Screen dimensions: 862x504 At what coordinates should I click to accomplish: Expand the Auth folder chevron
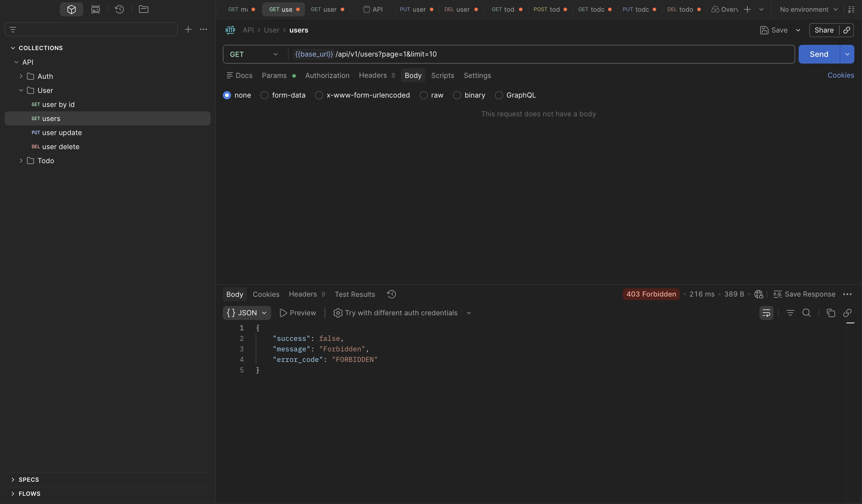[x=21, y=76]
